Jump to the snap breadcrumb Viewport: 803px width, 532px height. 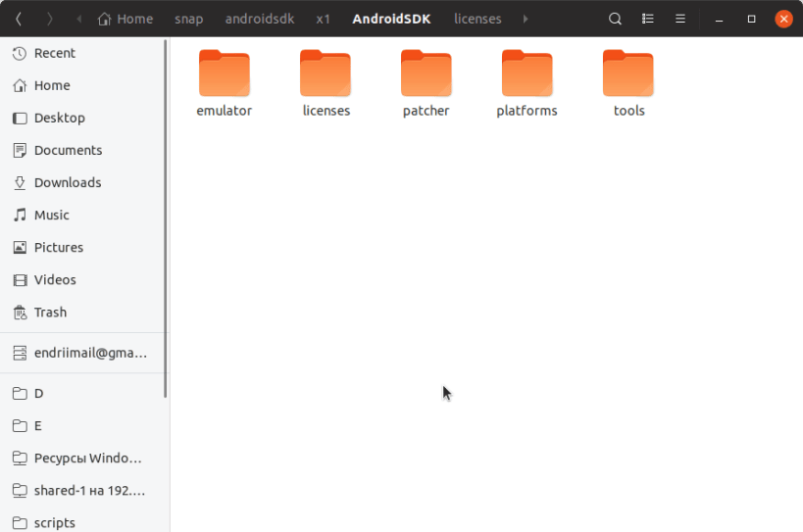[189, 19]
